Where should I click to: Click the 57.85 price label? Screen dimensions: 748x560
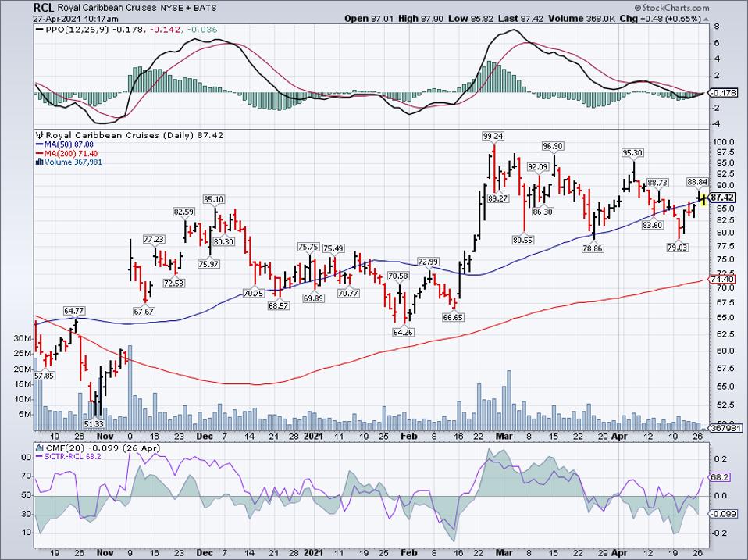tap(45, 376)
